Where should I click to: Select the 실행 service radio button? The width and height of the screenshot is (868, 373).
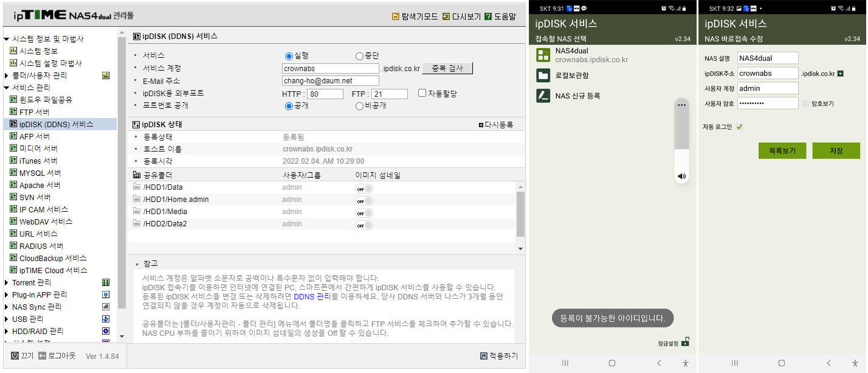click(289, 56)
